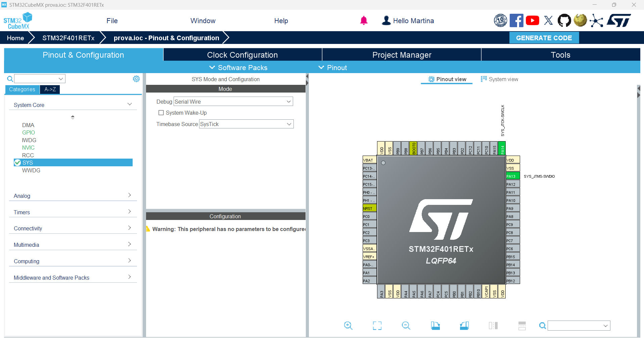The image size is (644, 341).
Task: Zoom out on the pinout view
Action: point(406,326)
